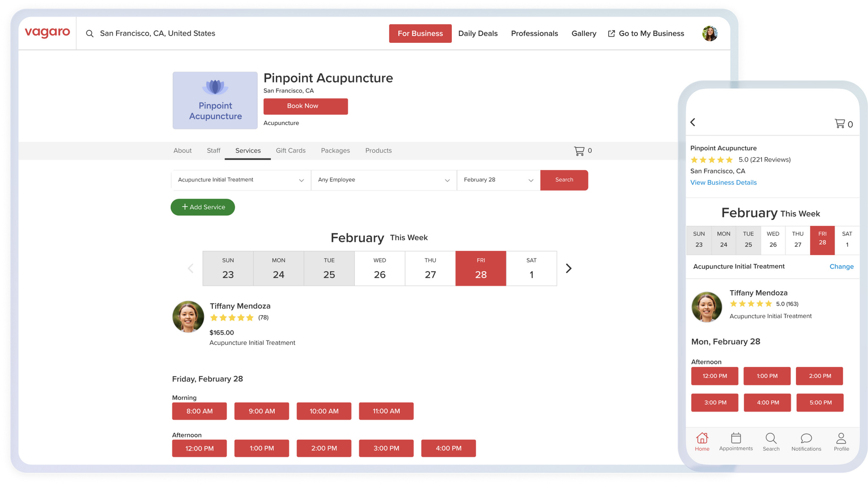868x485 pixels.
Task: Choose the 8:00 AM time slot
Action: 199,411
